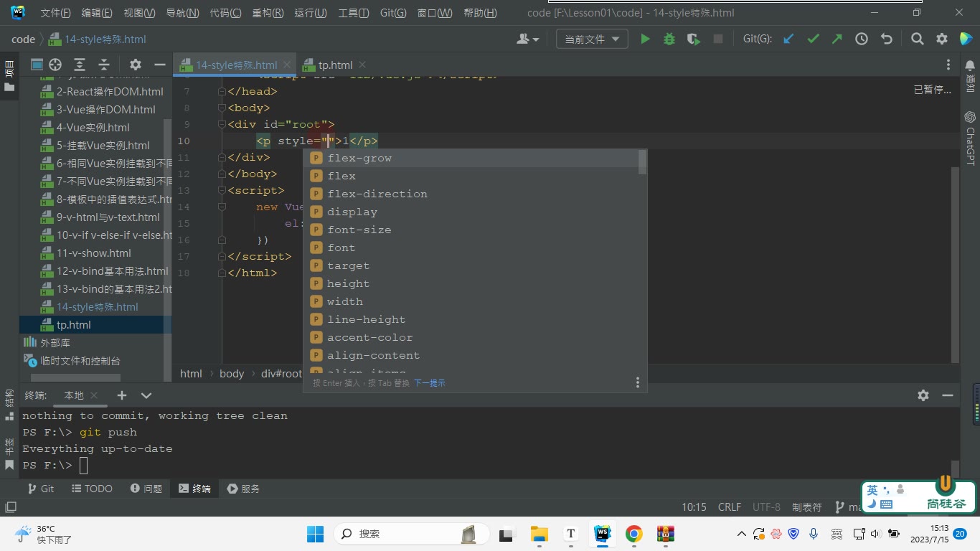Click the completion list scrollbar thumb

(642, 161)
